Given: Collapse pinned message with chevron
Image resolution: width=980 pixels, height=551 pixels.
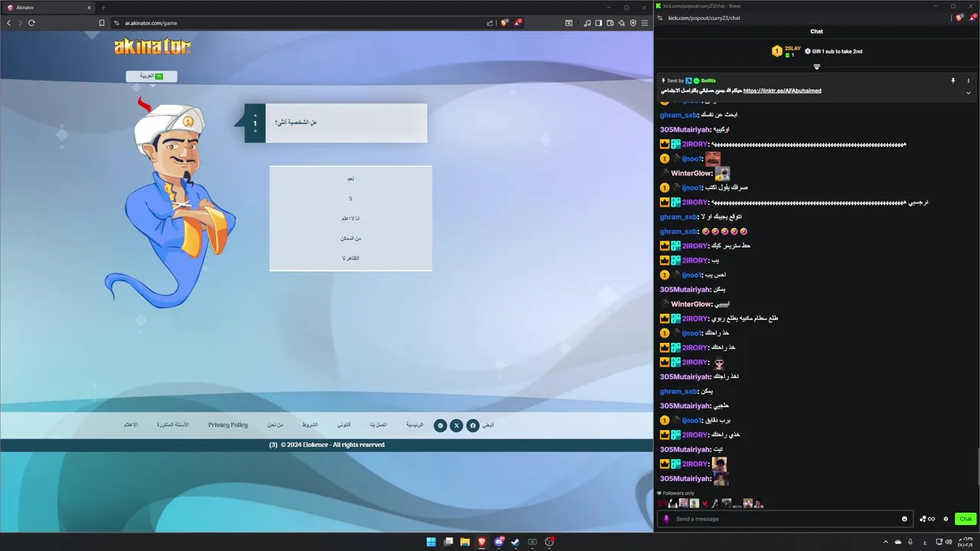Looking at the screenshot, I should tap(968, 93).
